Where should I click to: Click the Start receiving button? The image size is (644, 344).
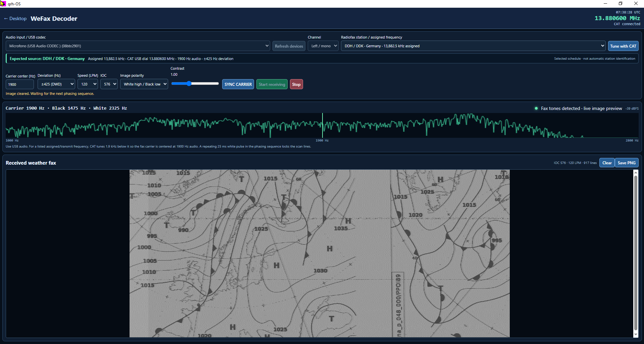272,84
